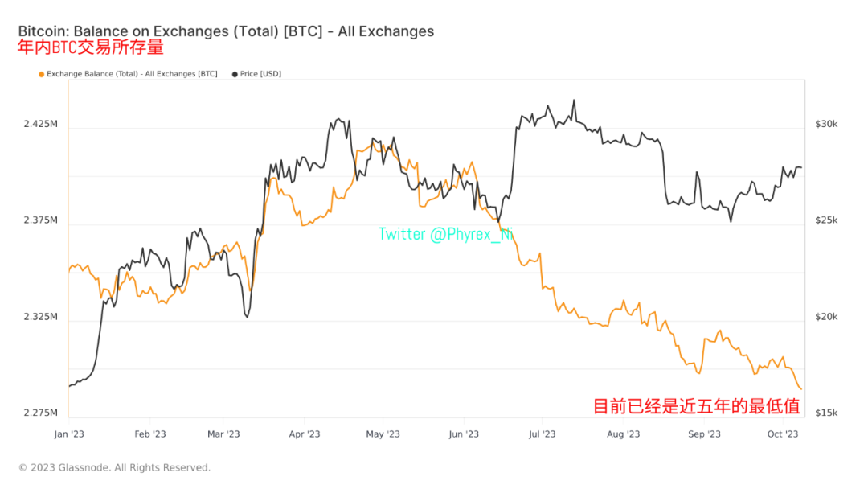This screenshot has height=489, width=868.
Task: Click the 2.275M left axis label
Action: [x=40, y=413]
